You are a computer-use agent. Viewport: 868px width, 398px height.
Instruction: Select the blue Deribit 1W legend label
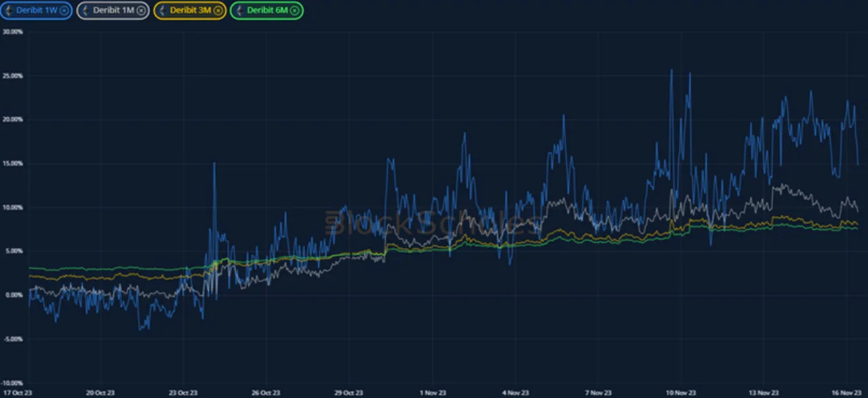pos(37,10)
